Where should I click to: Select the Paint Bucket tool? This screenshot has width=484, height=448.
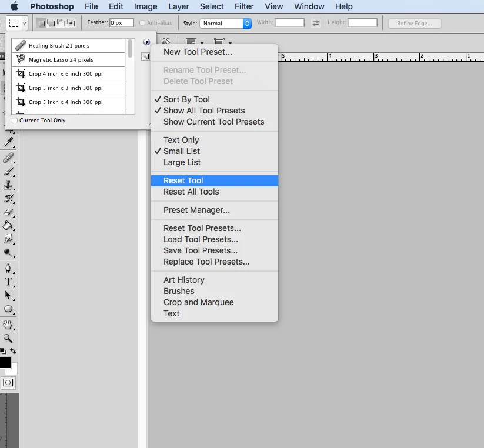coord(8,226)
